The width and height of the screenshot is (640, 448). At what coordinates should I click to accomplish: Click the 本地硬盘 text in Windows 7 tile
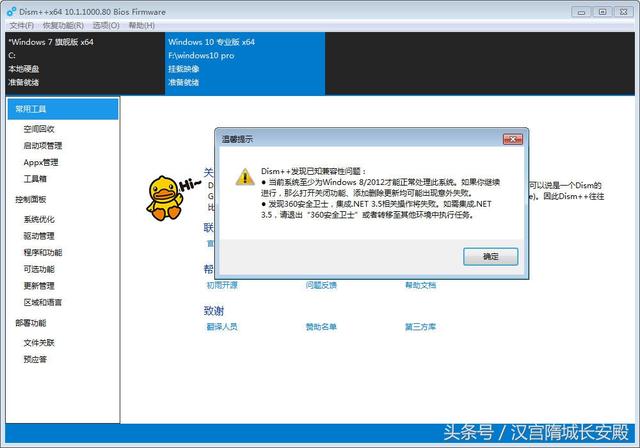[24, 69]
